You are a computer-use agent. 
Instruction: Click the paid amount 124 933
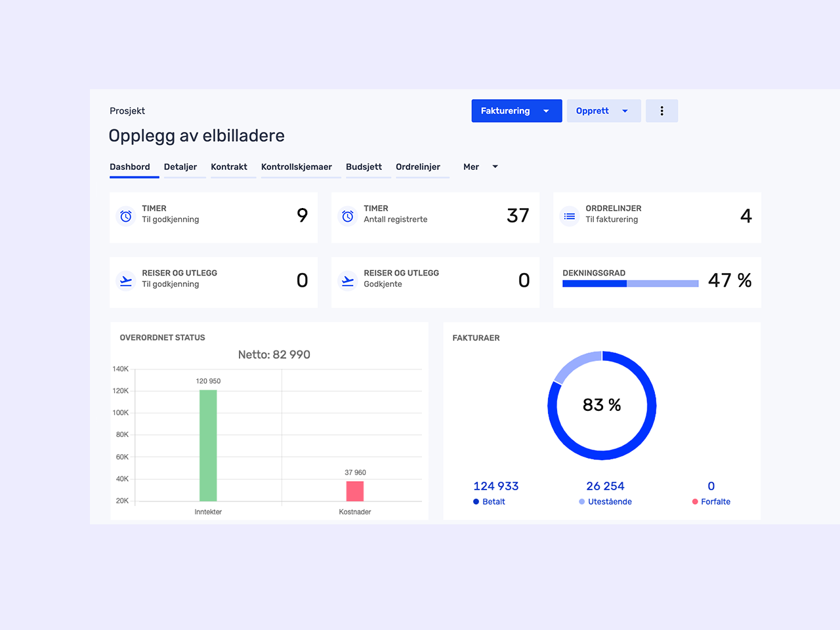click(x=495, y=486)
